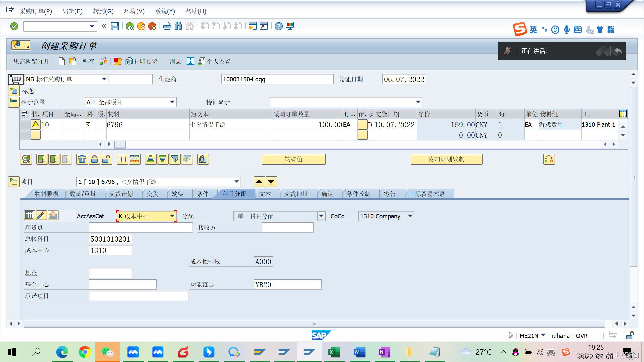The height and width of the screenshot is (362, 644).
Task: Click the Help question mark icon
Action: coord(279,26)
